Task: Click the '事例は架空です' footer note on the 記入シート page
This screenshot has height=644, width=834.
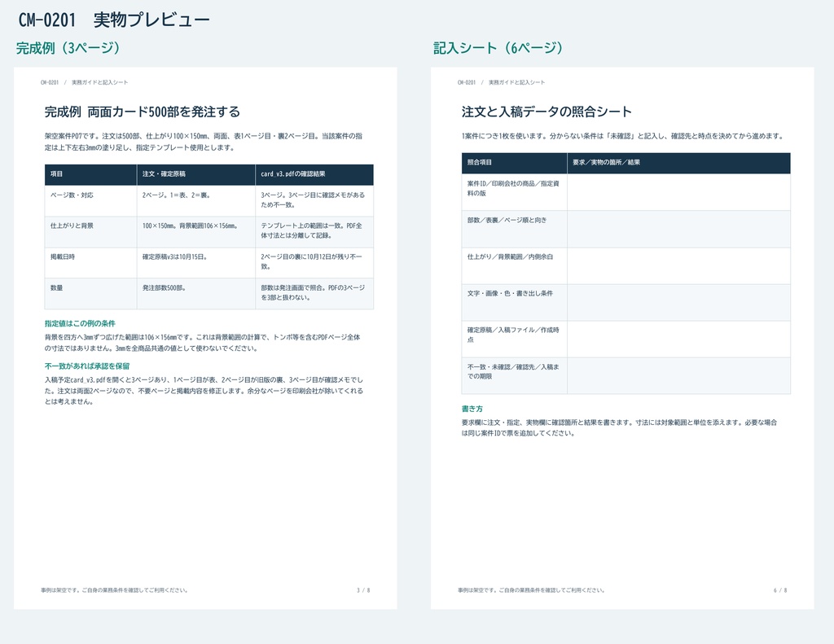Action: pyautogui.click(x=531, y=590)
